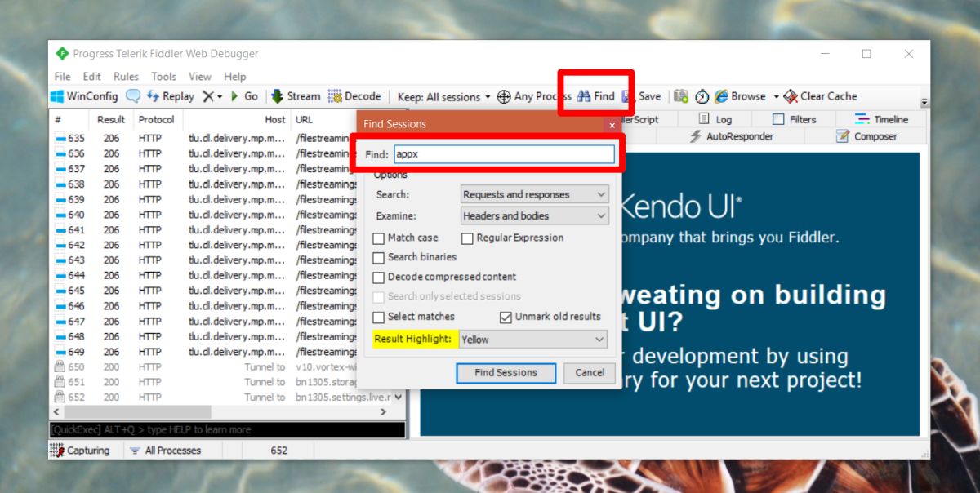980x493 pixels.
Task: Switch to the Timeline tab
Action: tap(881, 119)
